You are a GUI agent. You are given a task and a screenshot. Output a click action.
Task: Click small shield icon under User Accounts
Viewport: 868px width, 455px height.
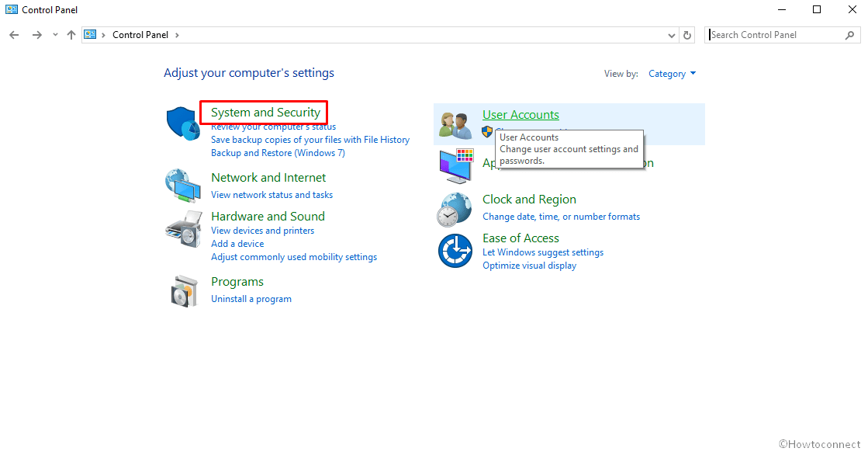coord(487,132)
